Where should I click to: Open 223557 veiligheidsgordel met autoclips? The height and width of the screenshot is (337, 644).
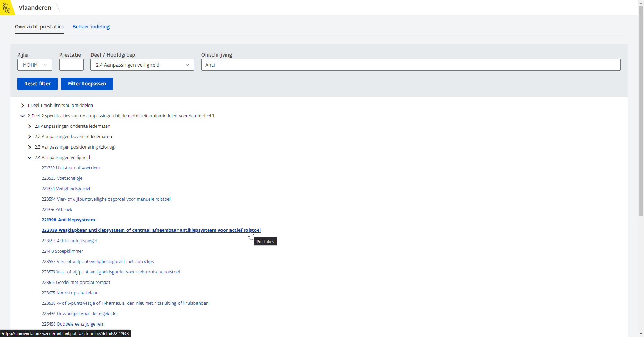point(98,262)
